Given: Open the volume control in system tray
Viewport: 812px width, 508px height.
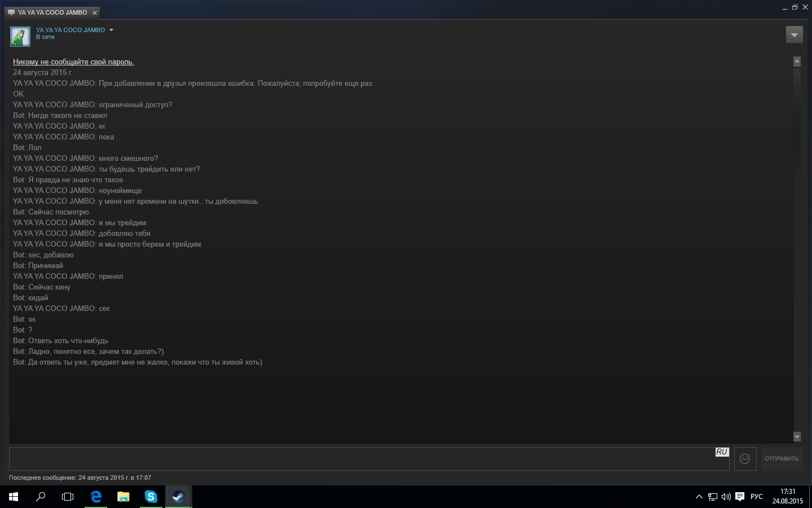Looking at the screenshot, I should click(x=726, y=497).
